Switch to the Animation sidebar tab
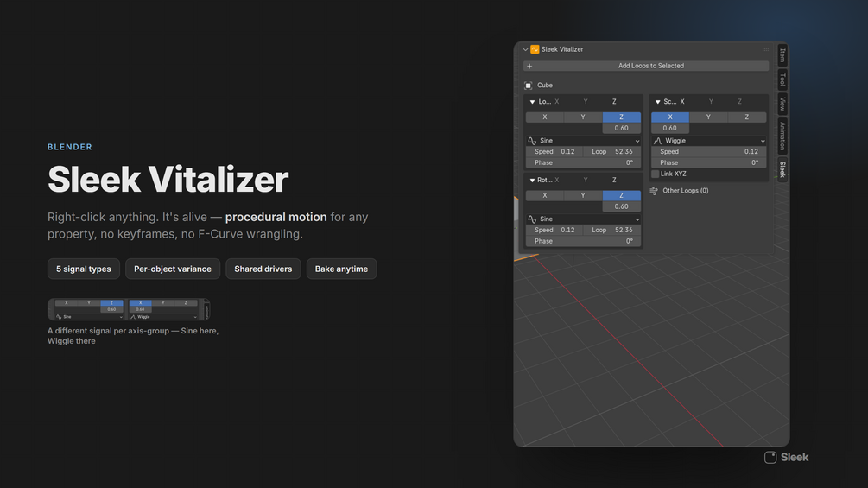Viewport: 868px width, 488px height. (782, 136)
